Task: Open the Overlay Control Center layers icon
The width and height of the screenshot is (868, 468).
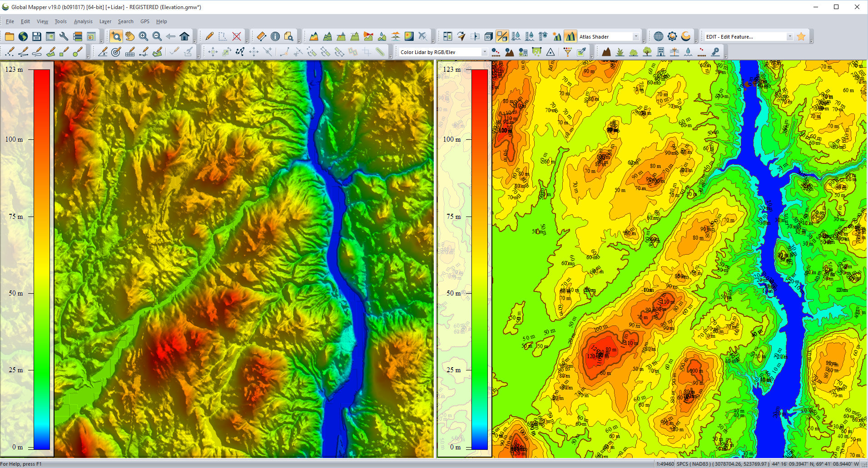Action: (78, 37)
